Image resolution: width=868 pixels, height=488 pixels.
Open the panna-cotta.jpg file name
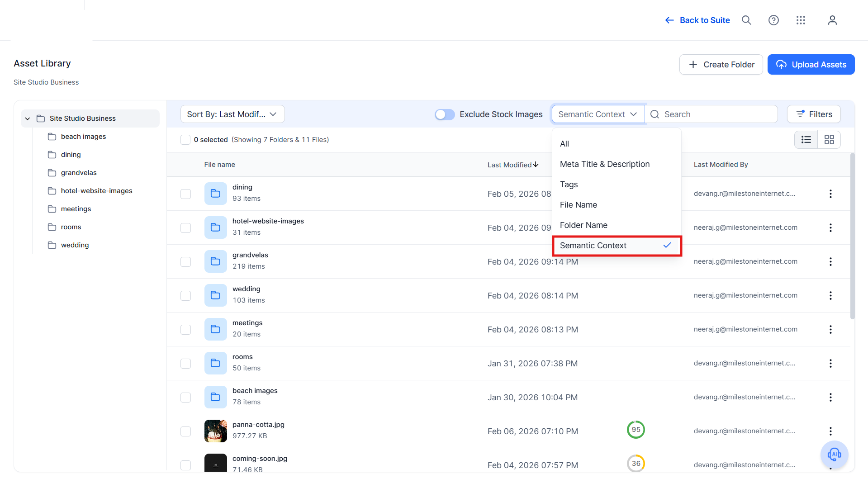(258, 425)
